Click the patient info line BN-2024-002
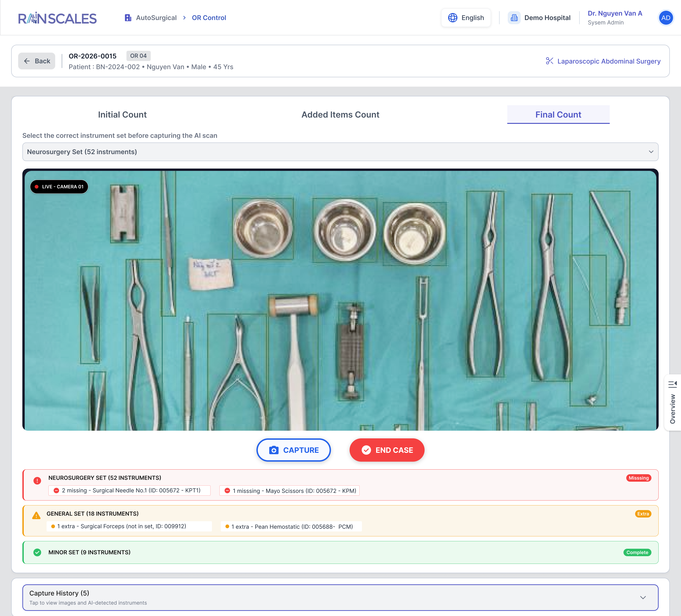 pos(151,67)
